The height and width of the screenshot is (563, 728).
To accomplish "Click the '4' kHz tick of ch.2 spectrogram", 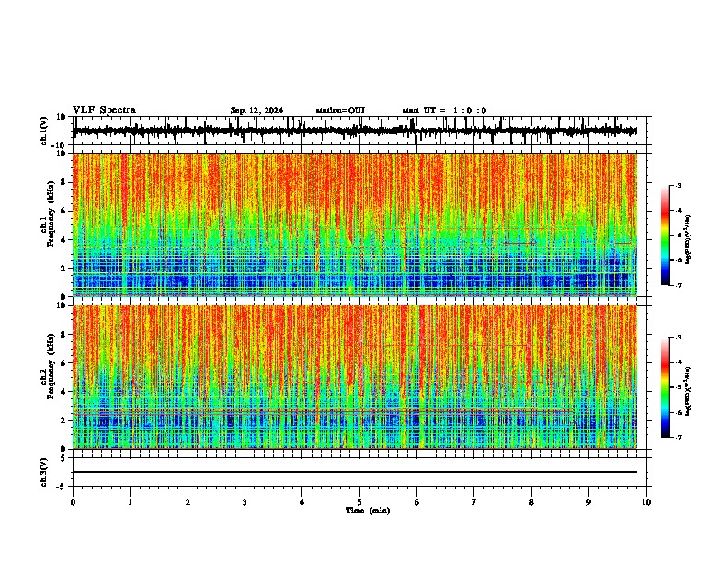I will [x=64, y=392].
